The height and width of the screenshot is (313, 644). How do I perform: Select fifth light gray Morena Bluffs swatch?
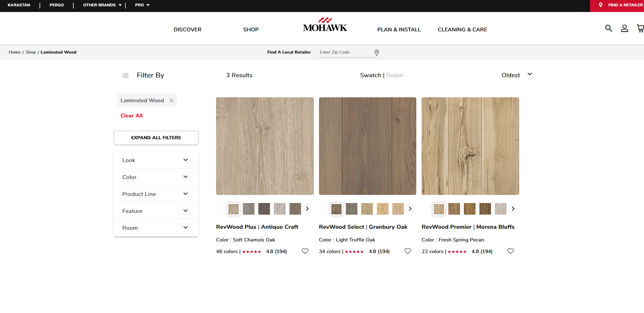[501, 209]
